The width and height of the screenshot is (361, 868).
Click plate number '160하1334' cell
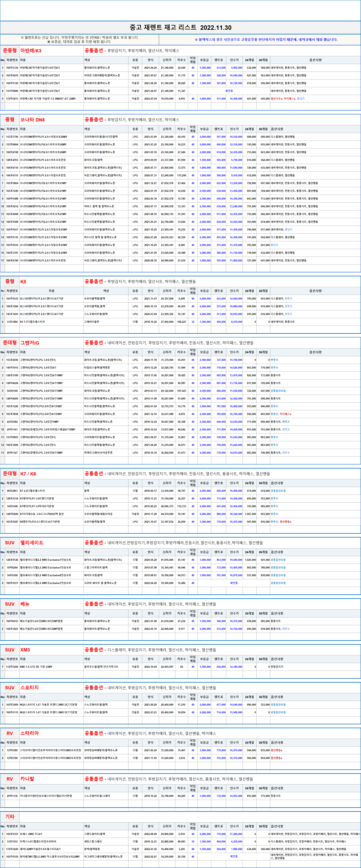click(12, 68)
